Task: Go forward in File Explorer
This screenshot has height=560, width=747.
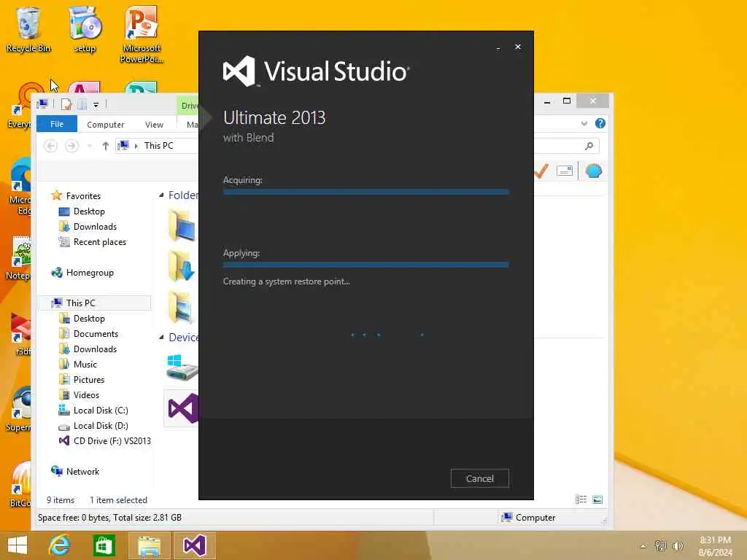Action: [71, 146]
